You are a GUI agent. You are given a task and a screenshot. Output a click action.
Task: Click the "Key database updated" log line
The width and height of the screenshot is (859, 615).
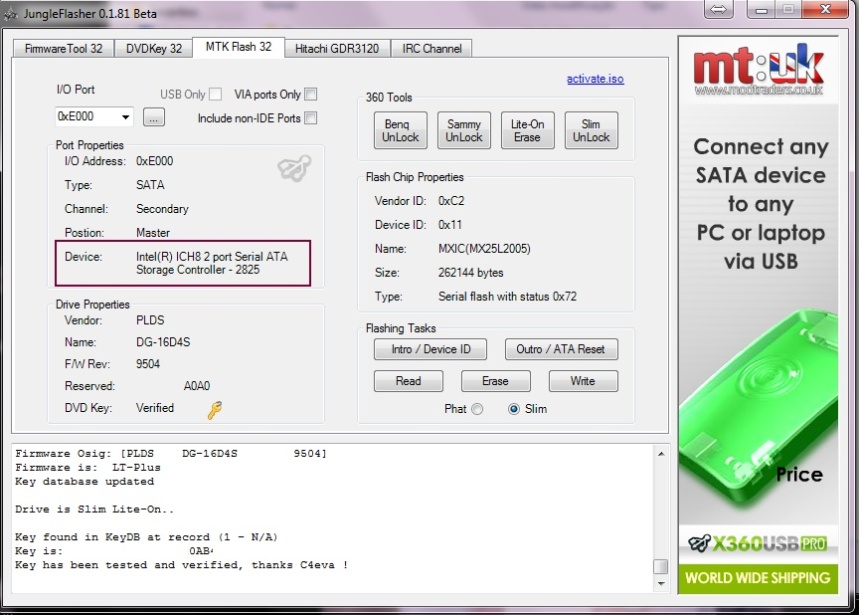84,482
